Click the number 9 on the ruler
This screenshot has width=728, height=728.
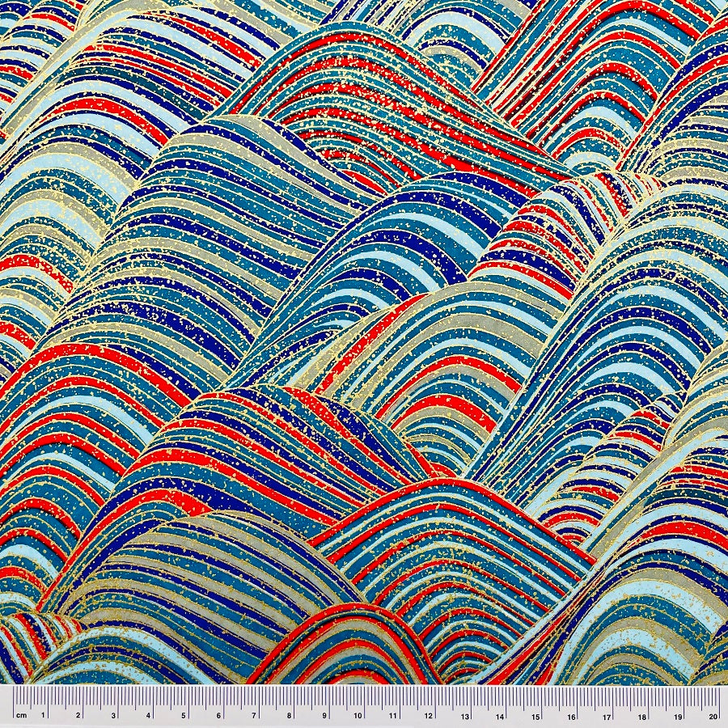324,715
